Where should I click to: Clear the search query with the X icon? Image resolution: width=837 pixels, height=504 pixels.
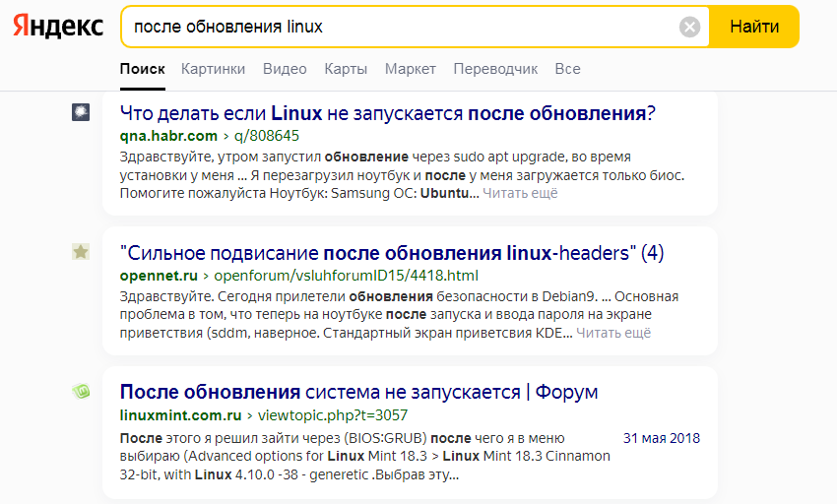coord(689,27)
